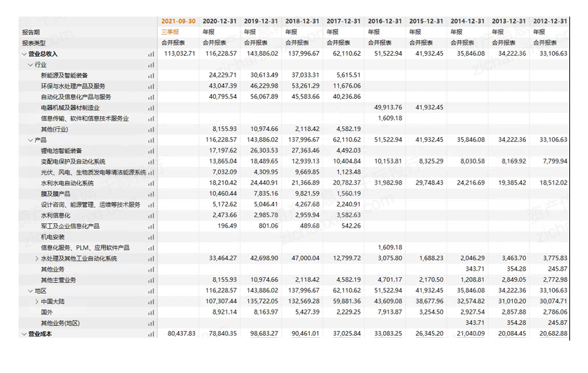Click chart icon for 营业成本 row
The image size is (588, 373).
tap(150, 334)
